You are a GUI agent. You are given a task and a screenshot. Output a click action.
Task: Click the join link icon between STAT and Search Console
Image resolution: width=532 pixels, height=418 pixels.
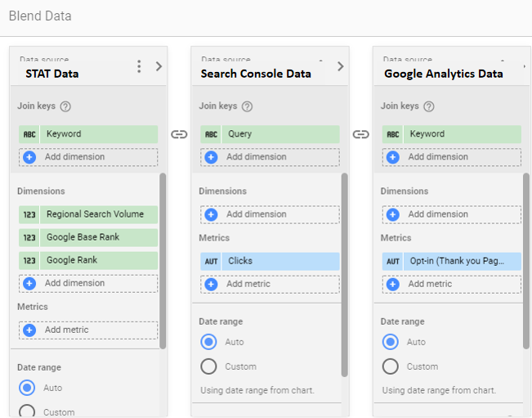click(x=179, y=134)
